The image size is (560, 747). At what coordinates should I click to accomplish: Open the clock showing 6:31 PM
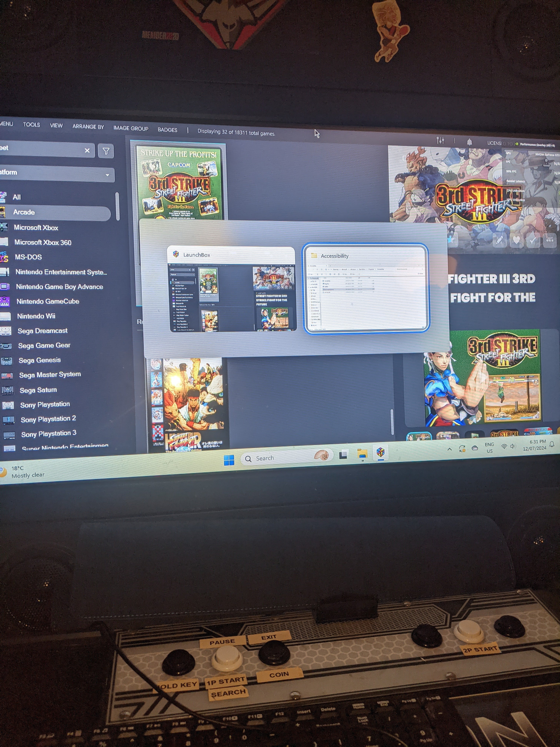pyautogui.click(x=534, y=445)
